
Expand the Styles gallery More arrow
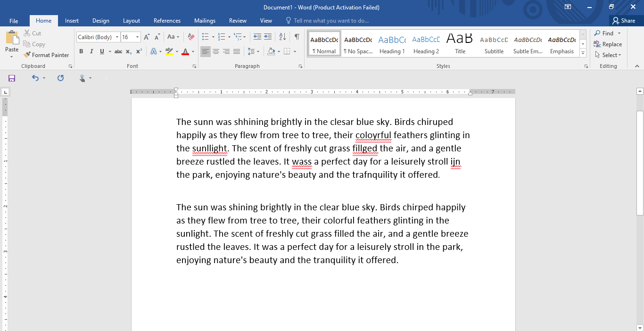[x=583, y=53]
